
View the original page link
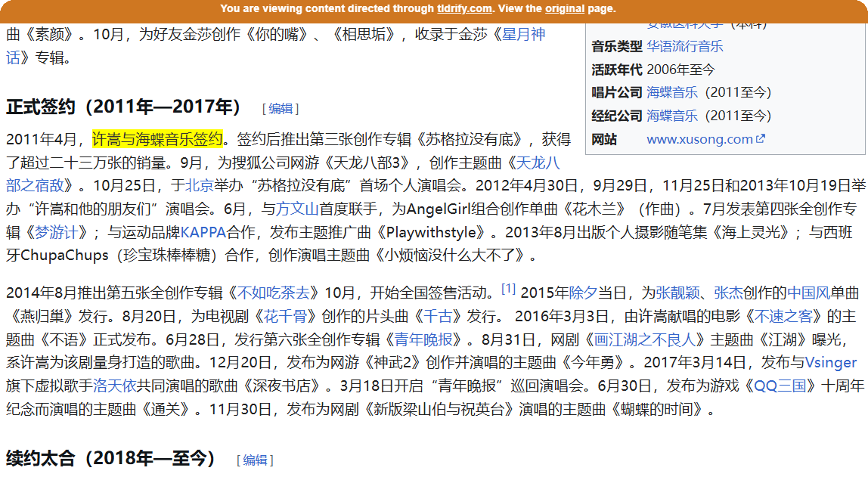pos(565,9)
